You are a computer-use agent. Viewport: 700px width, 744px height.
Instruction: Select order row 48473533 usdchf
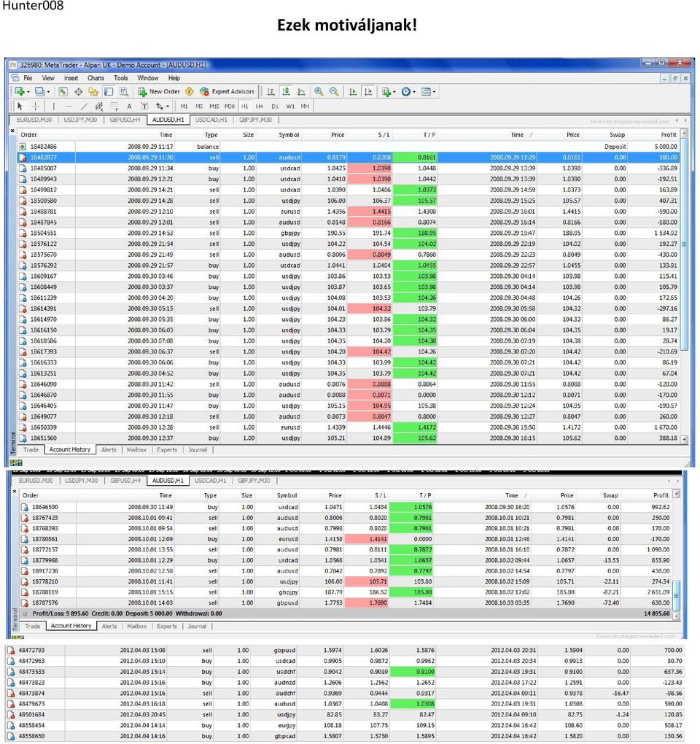point(345,671)
